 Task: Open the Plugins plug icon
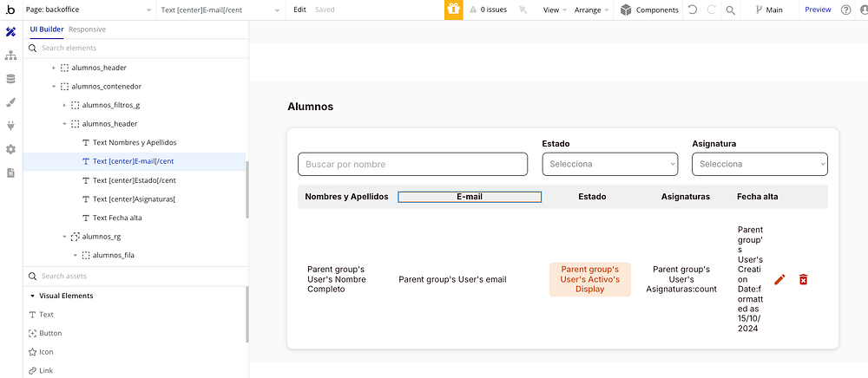10,126
